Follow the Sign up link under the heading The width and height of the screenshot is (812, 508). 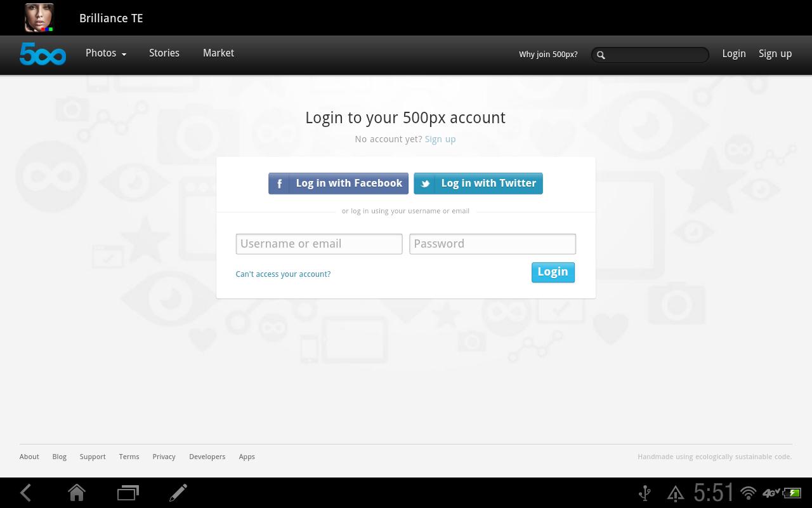[440, 139]
